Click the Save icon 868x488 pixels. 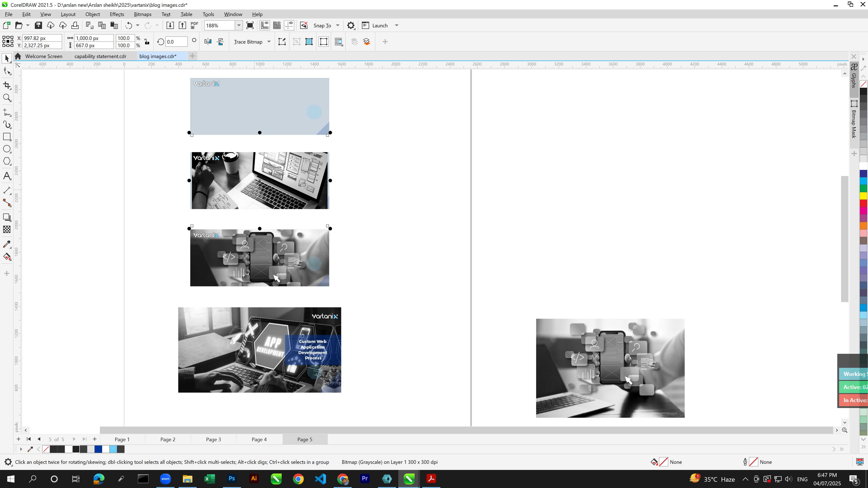pos(38,26)
